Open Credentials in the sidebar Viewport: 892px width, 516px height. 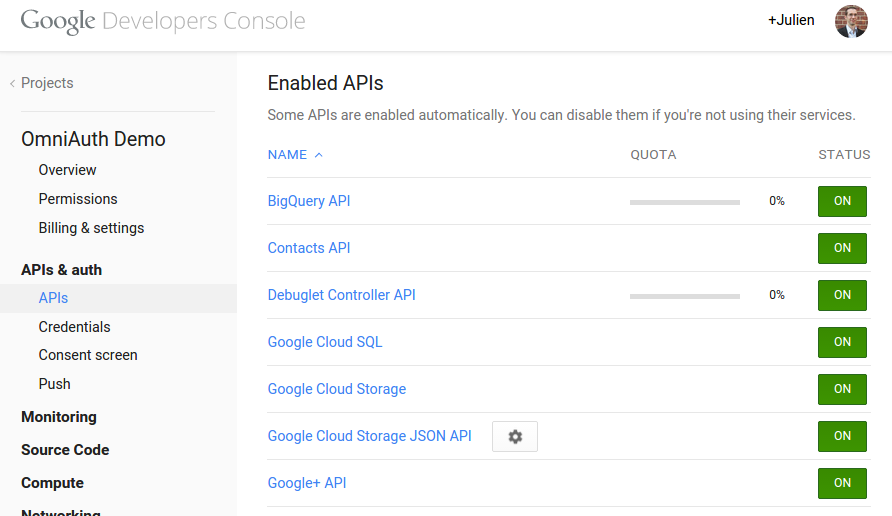pos(74,327)
